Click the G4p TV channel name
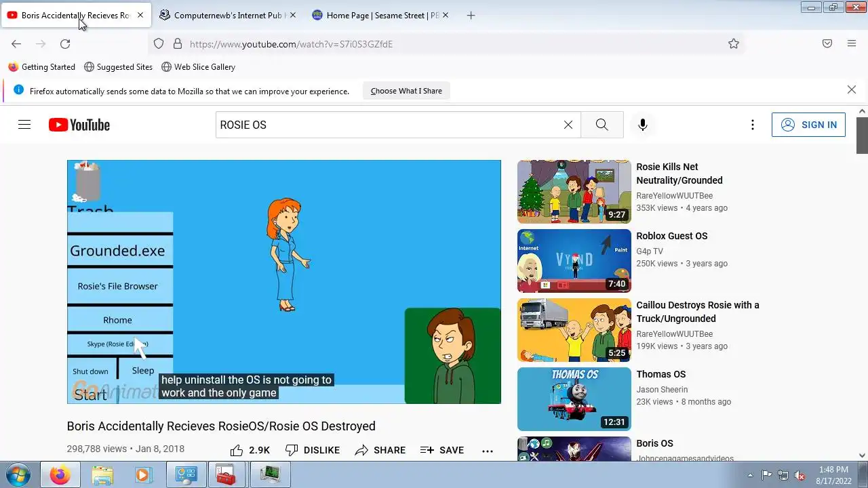 click(x=650, y=251)
